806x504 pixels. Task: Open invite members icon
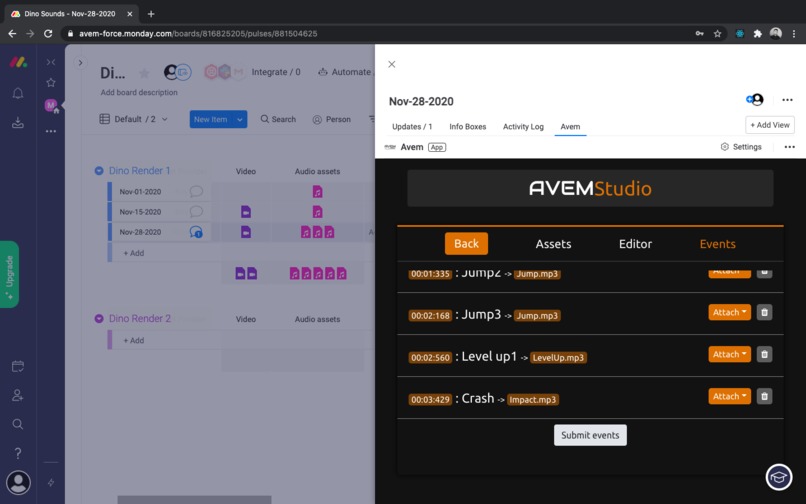tap(18, 395)
